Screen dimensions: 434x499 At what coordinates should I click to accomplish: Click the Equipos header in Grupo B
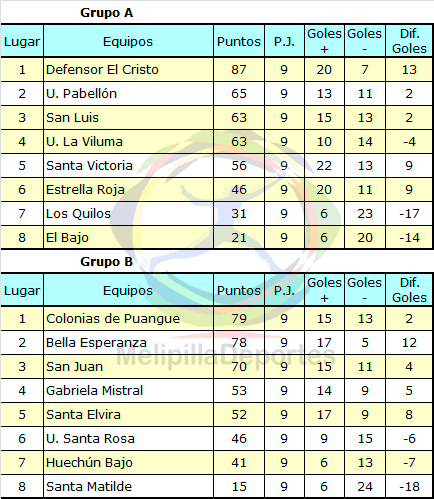click(128, 290)
